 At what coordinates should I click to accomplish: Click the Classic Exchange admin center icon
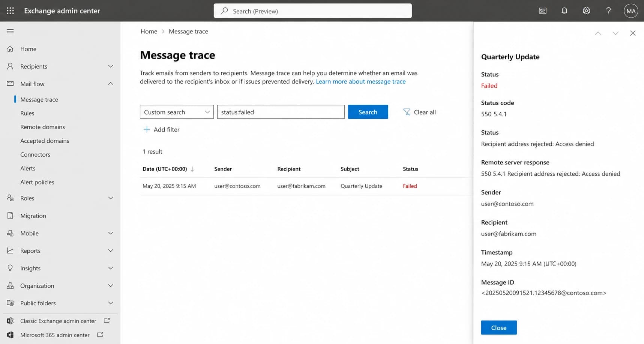[x=11, y=321]
